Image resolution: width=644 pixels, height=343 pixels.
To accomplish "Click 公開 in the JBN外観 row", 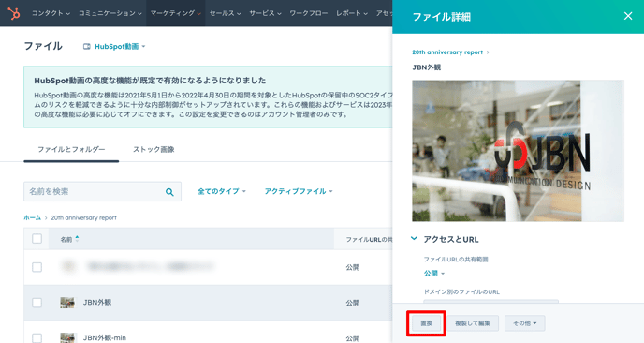I will pyautogui.click(x=352, y=303).
